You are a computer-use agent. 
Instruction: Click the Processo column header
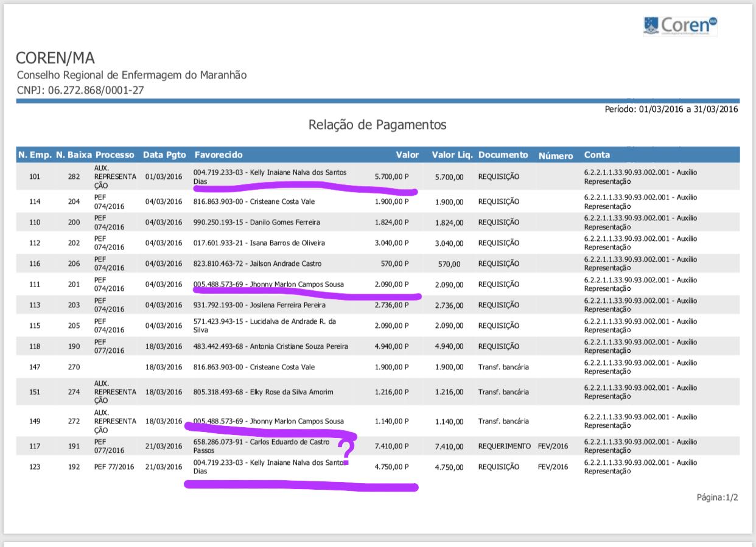[114, 155]
